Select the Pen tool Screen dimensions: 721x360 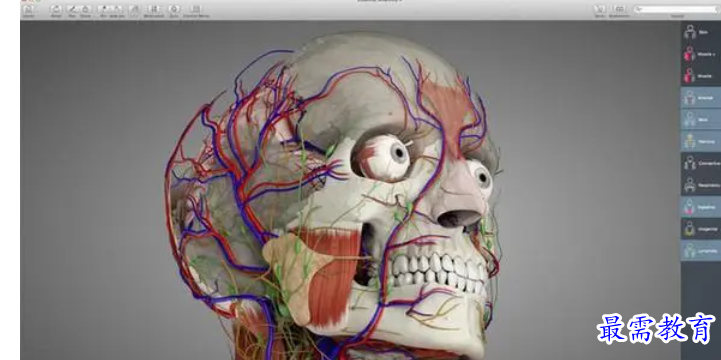71,10
